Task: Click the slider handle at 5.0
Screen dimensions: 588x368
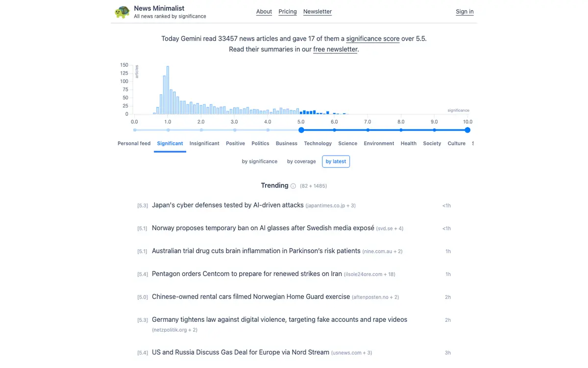Action: click(301, 130)
